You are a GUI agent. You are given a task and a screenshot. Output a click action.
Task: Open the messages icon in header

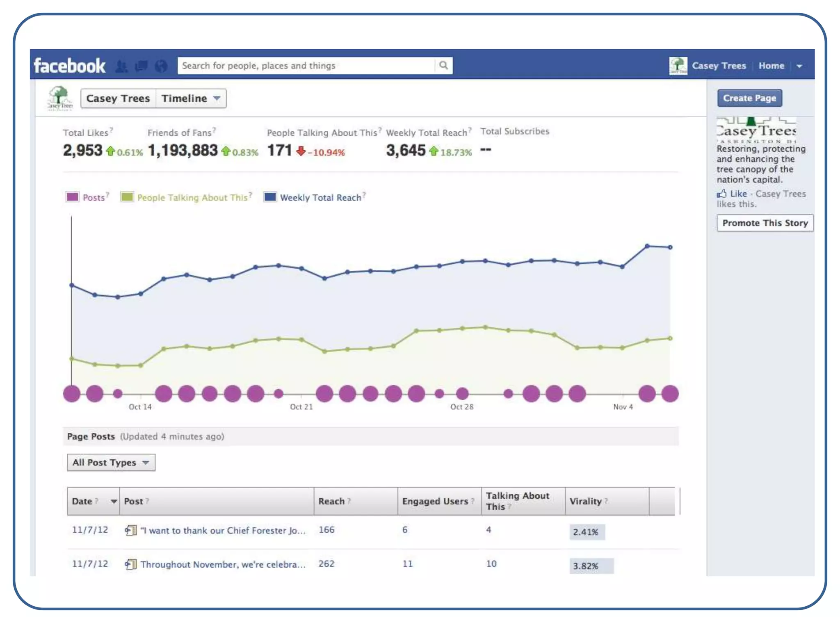coord(141,66)
